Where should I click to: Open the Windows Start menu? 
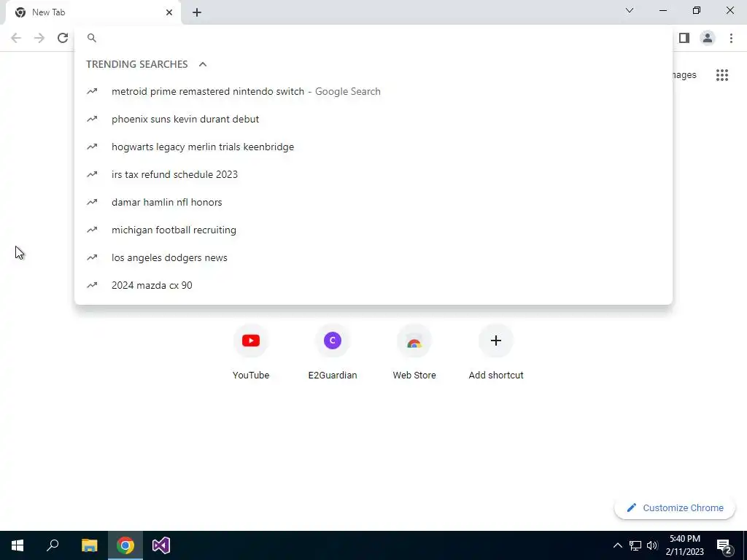(18, 545)
